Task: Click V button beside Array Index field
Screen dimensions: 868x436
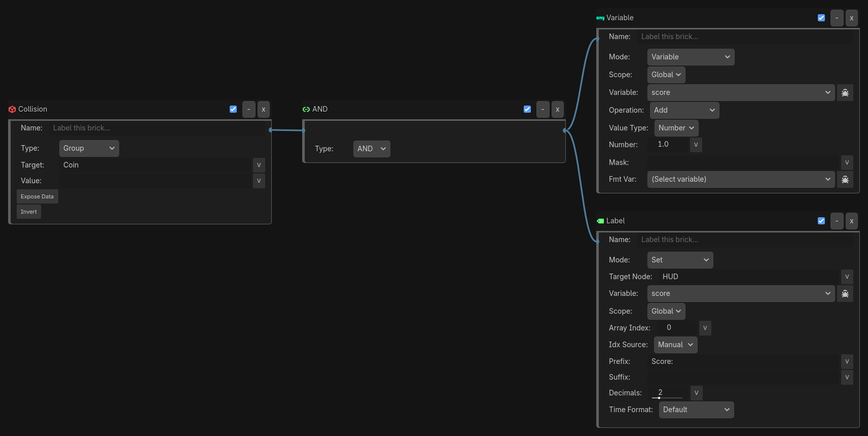Action: [705, 328]
